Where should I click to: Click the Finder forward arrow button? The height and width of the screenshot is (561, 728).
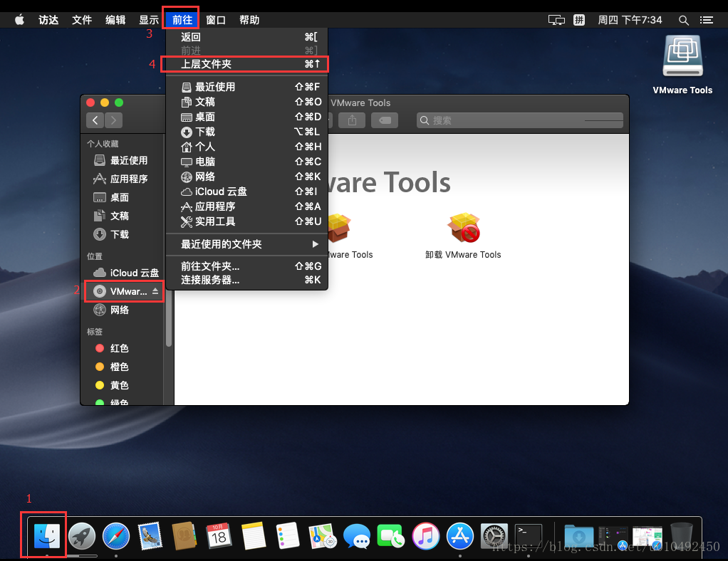tap(114, 120)
